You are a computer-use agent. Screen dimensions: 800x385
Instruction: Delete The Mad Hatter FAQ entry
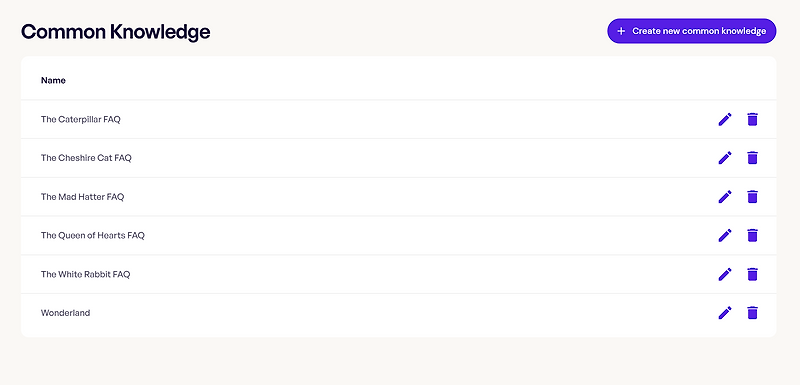(x=752, y=197)
